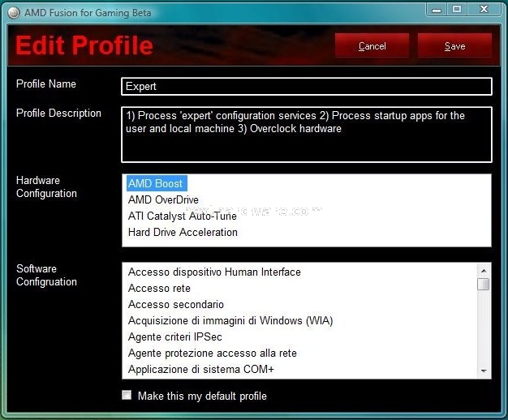Select ATI Catalyst Auto-Tune option
The width and height of the screenshot is (508, 420).
(183, 216)
